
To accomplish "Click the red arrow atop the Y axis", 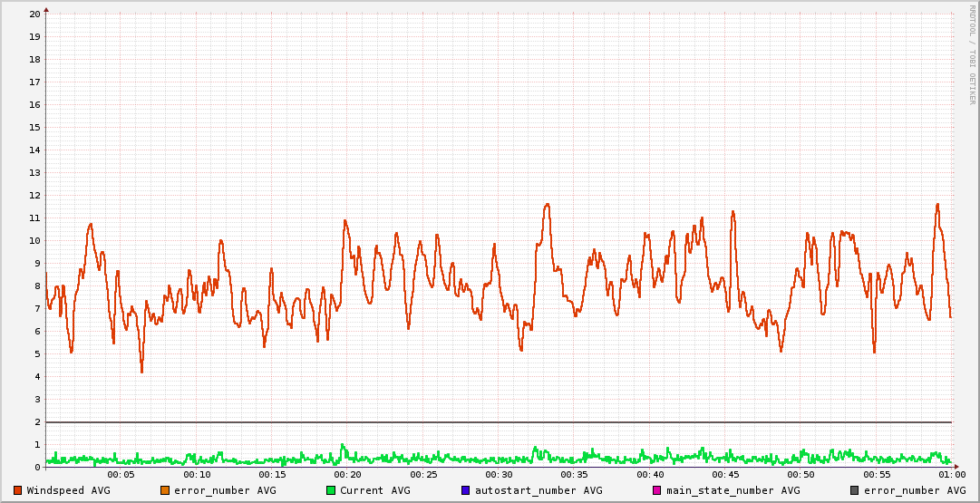I will 46,9.
